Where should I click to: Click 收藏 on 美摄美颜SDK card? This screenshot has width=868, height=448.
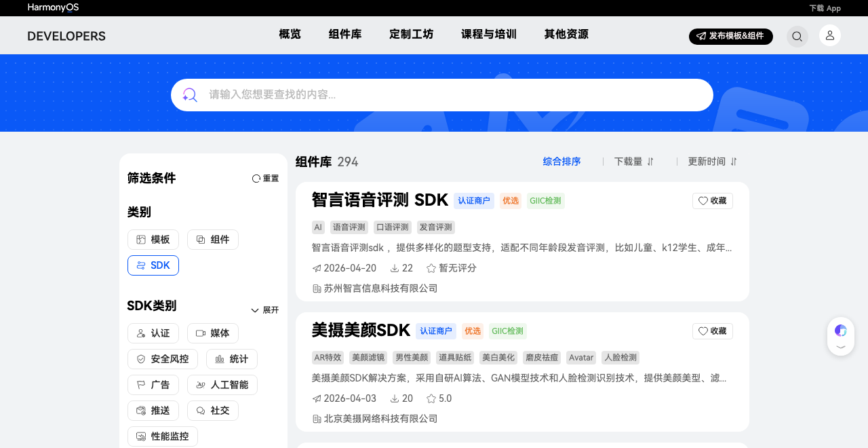713,331
